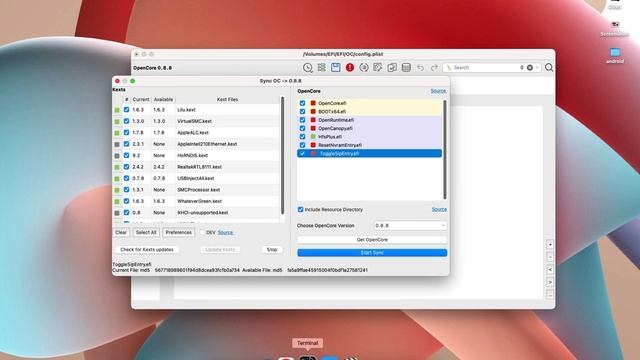
Task: Click red status square beside OpenCore.efi
Action: 313,103
